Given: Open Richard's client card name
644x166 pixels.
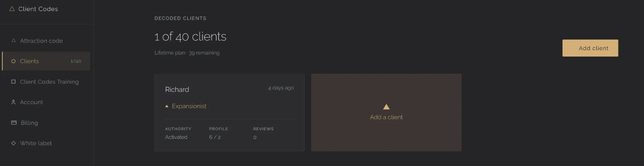Looking at the screenshot, I should [x=177, y=90].
